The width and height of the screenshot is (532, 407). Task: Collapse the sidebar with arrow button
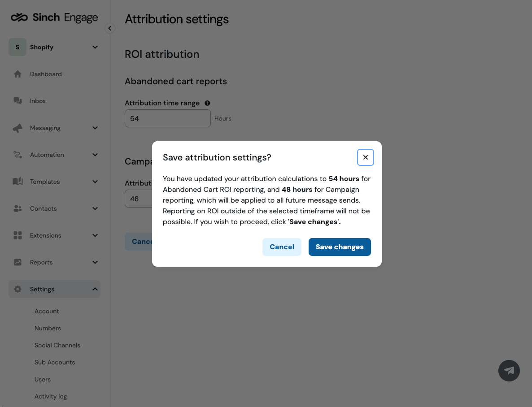(x=109, y=28)
